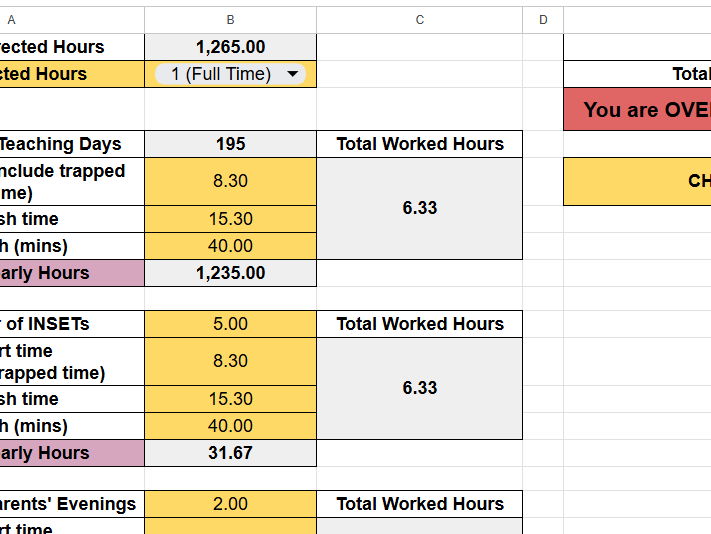This screenshot has height=534, width=711.
Task: Click Total Worked Hours header beside Teaching Days
Action: coord(419,144)
